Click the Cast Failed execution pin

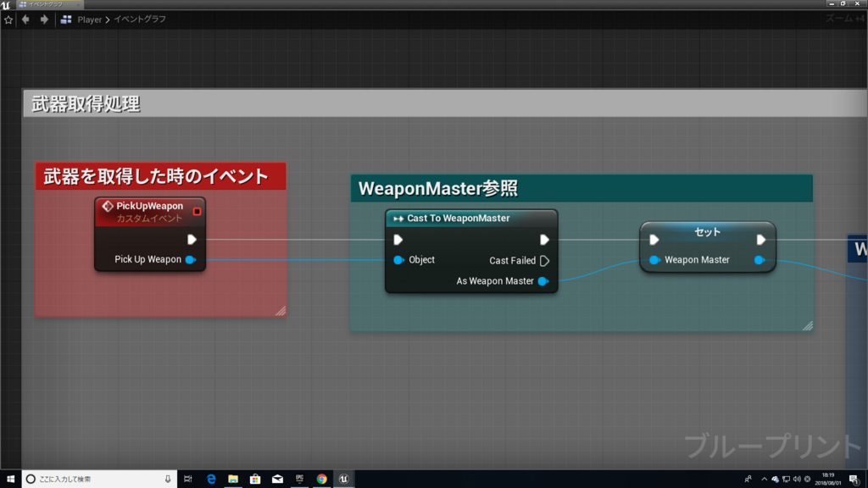(x=546, y=260)
